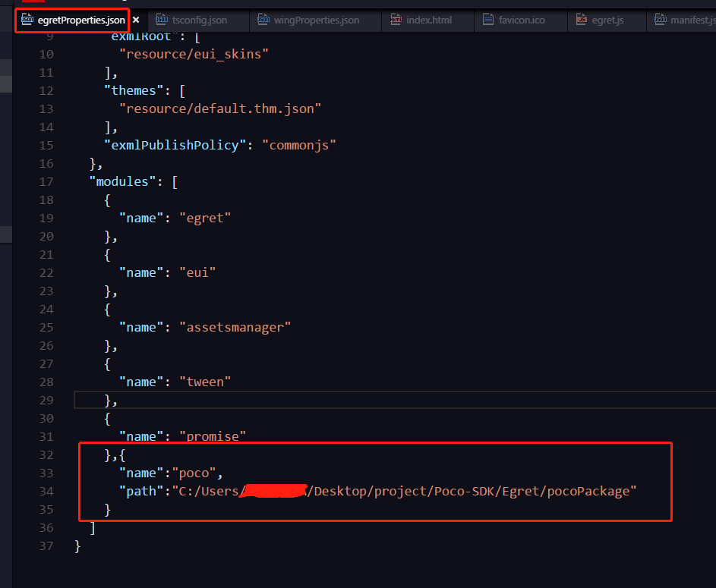
Task: Click the "assetsmanager" value
Action: (235, 328)
